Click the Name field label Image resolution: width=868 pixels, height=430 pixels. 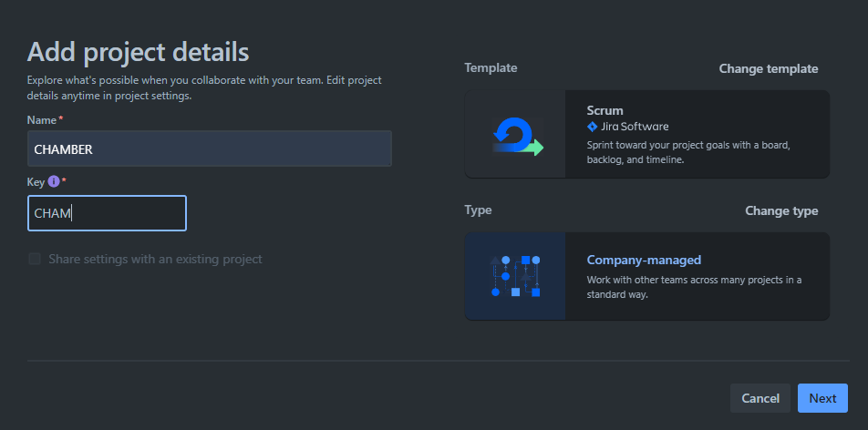pyautogui.click(x=42, y=119)
